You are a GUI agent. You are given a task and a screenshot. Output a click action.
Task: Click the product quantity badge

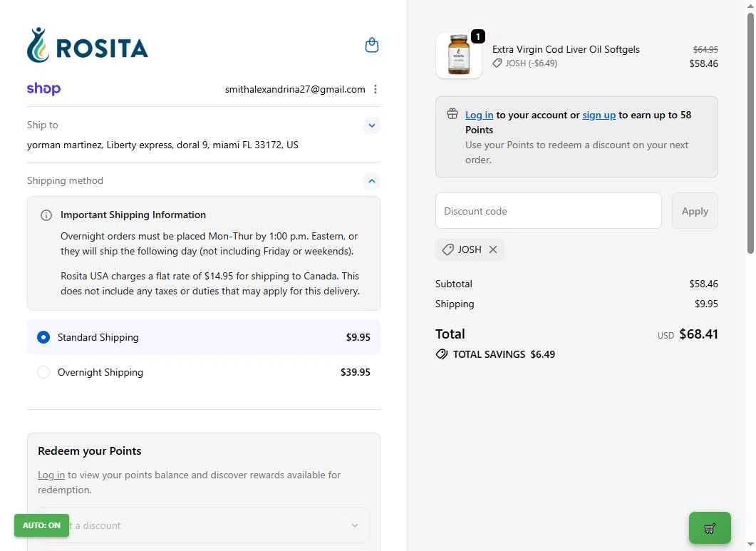pyautogui.click(x=478, y=36)
